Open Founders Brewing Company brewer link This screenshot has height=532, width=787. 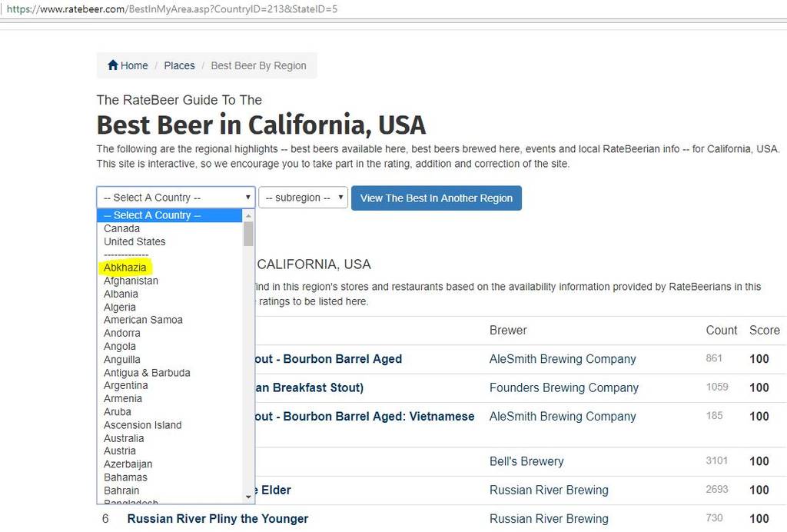(564, 387)
